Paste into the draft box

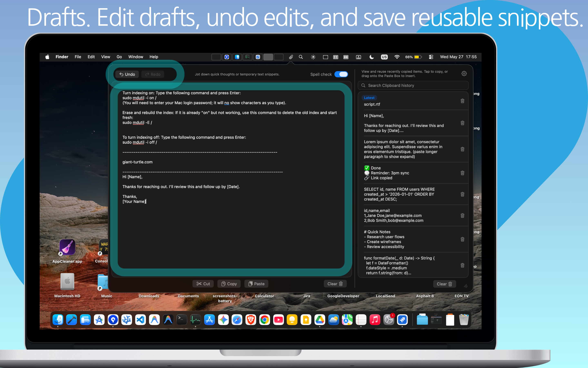pyautogui.click(x=256, y=284)
